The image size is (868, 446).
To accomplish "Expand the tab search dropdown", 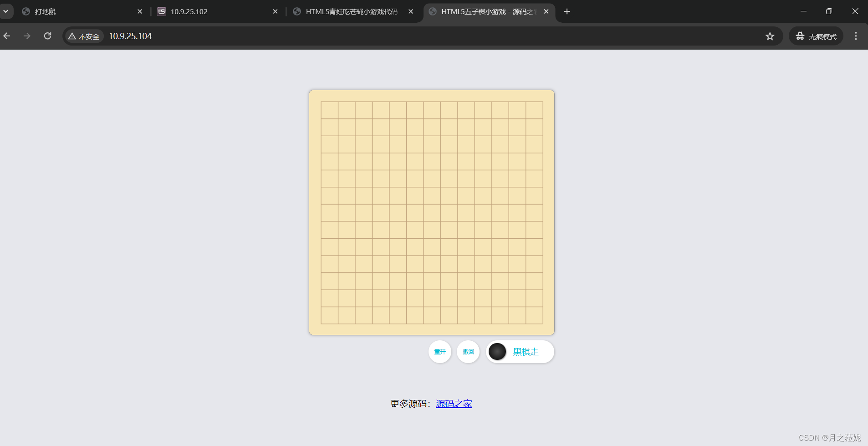I will [6, 11].
